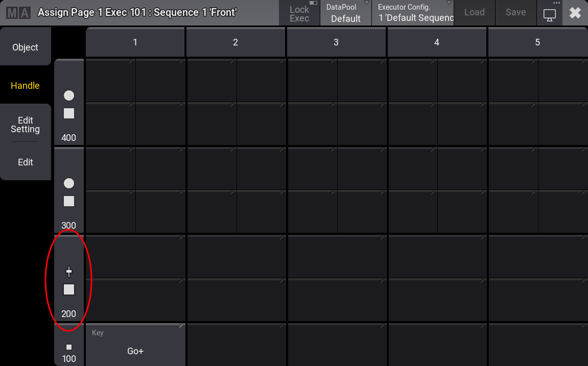Open the DataPool Default dropdown
The height and width of the screenshot is (366, 588).
point(346,13)
